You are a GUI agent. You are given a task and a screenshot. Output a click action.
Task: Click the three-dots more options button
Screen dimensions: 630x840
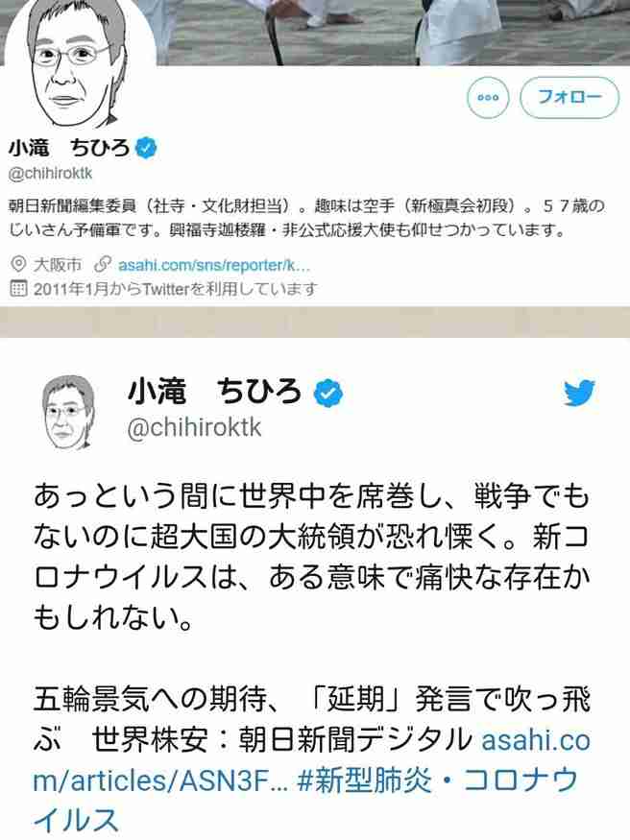[x=488, y=98]
